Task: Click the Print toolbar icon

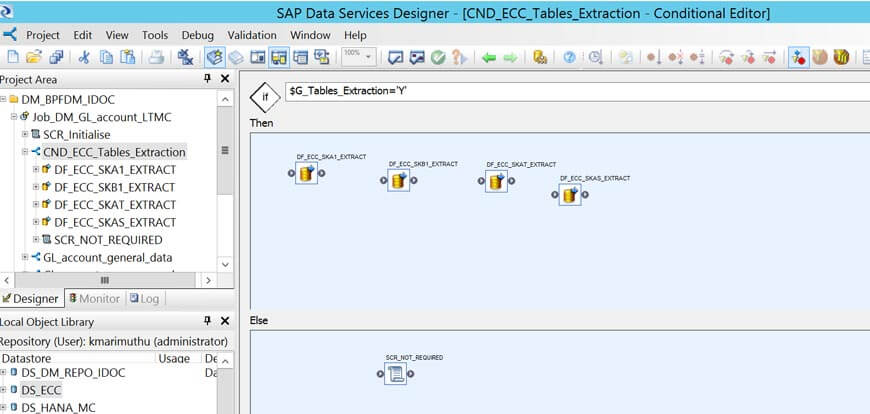Action: 156,57
